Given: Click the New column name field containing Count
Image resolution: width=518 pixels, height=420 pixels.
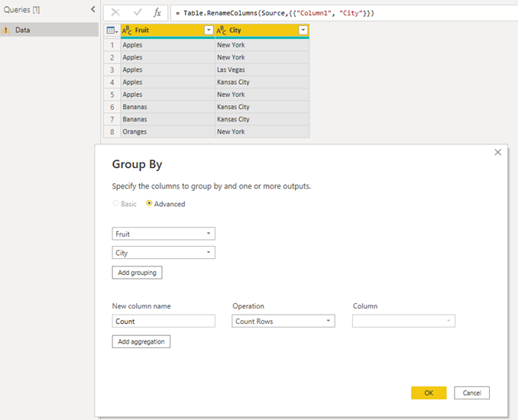Looking at the screenshot, I should coord(163,321).
